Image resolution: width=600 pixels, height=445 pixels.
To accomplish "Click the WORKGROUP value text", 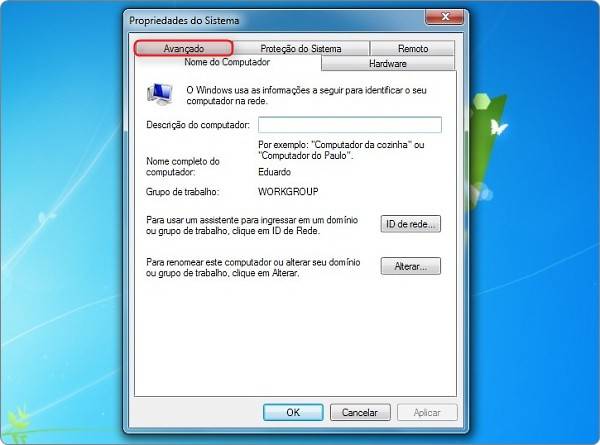I will click(x=288, y=192).
